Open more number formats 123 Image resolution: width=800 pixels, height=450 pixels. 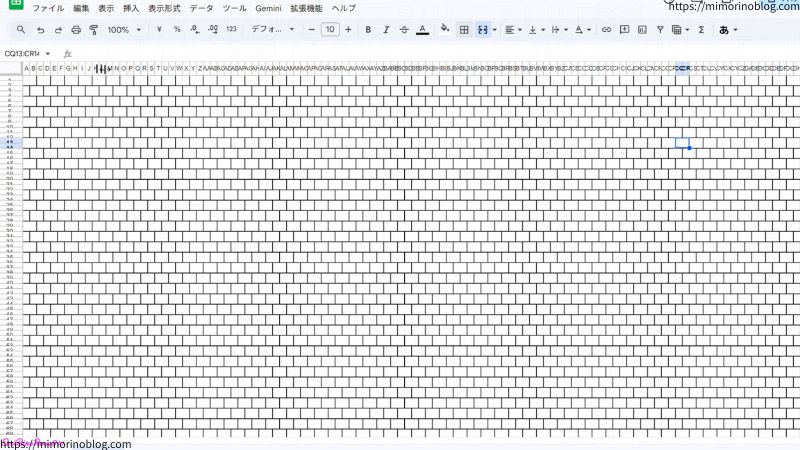pos(231,30)
